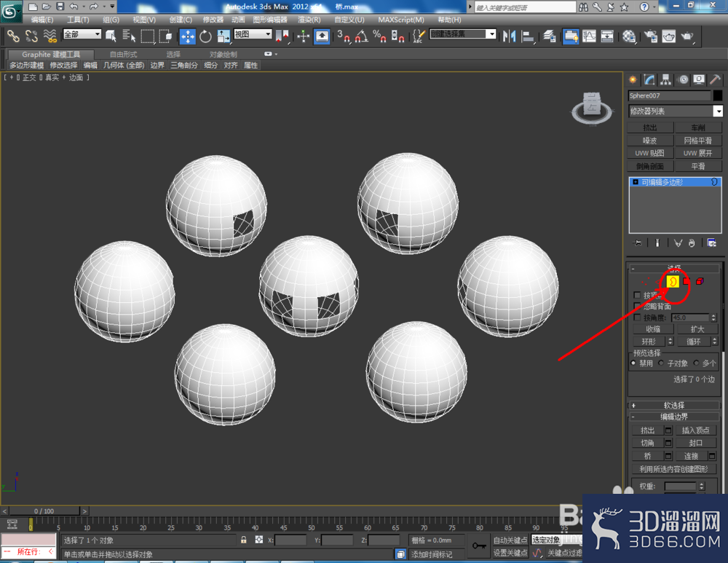Toggle the 3D Snaps magnet icon

click(x=344, y=36)
